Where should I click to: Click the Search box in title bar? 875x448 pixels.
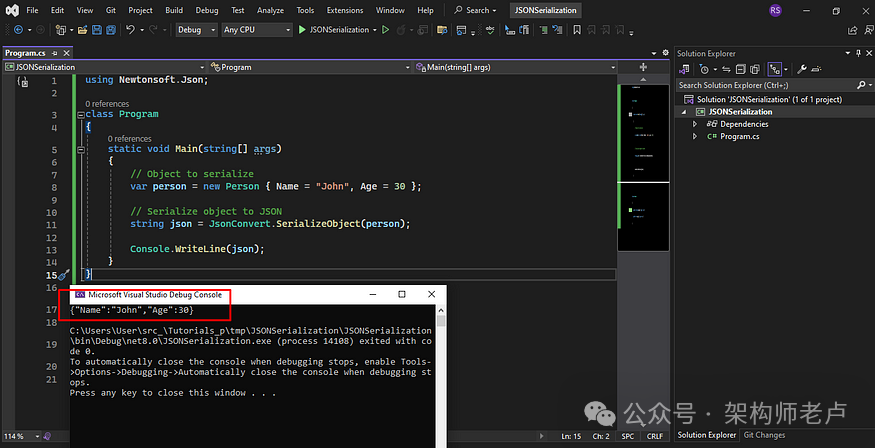(x=475, y=10)
